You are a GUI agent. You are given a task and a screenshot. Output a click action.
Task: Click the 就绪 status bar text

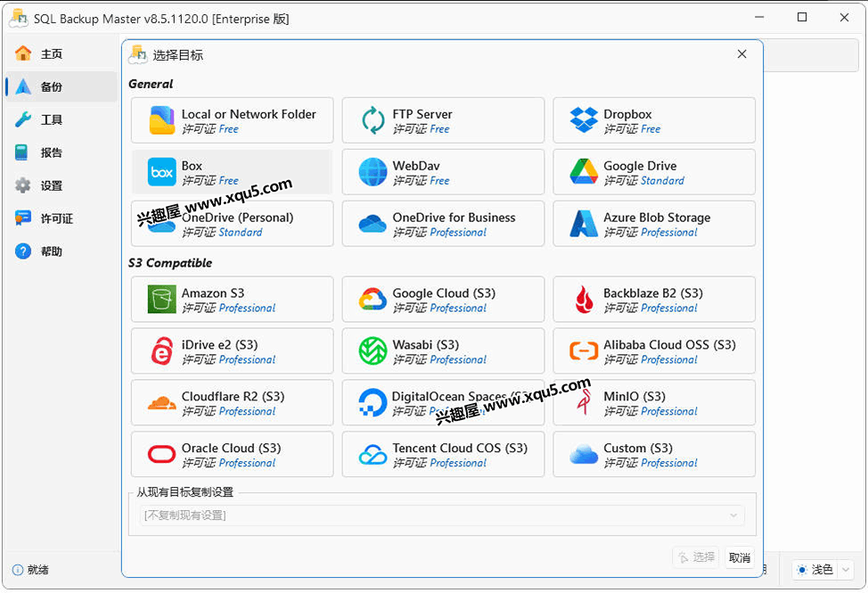[37, 570]
